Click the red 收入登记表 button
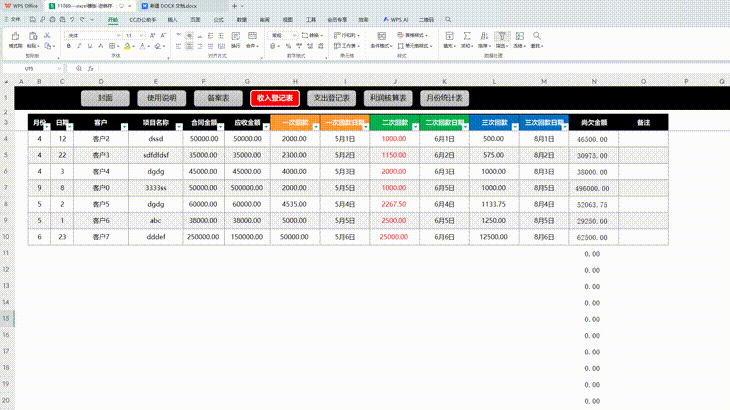Viewport: 730px width, 410px height. [x=275, y=98]
